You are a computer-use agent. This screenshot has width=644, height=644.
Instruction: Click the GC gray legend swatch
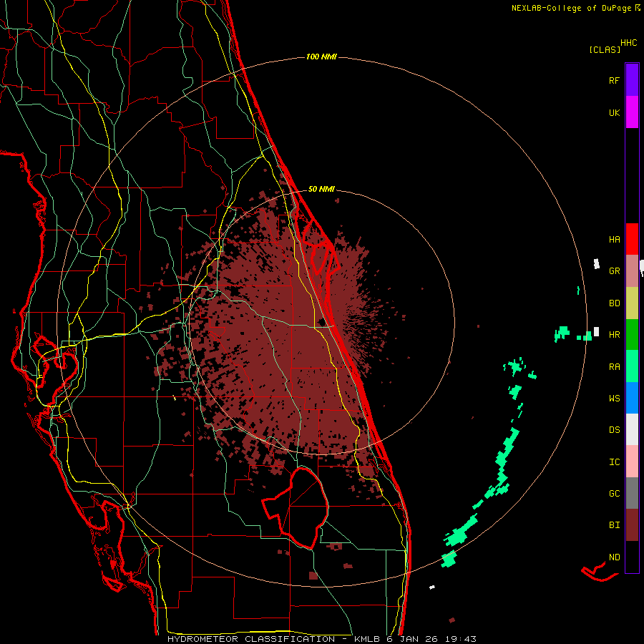(632, 493)
